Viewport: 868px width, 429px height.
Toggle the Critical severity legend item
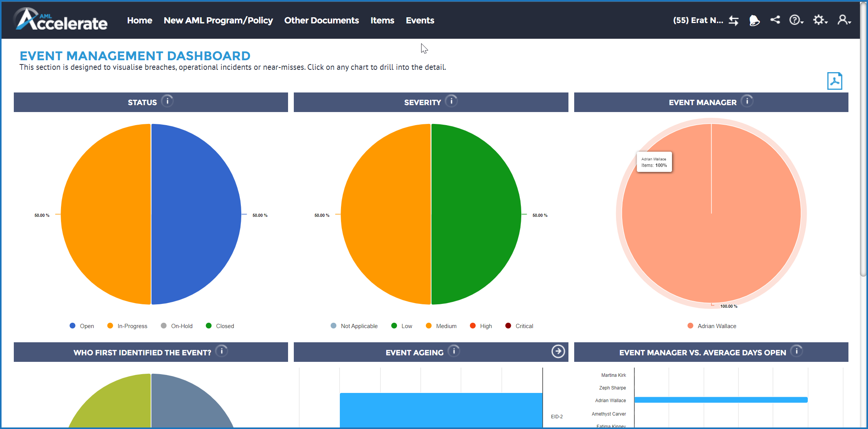519,326
